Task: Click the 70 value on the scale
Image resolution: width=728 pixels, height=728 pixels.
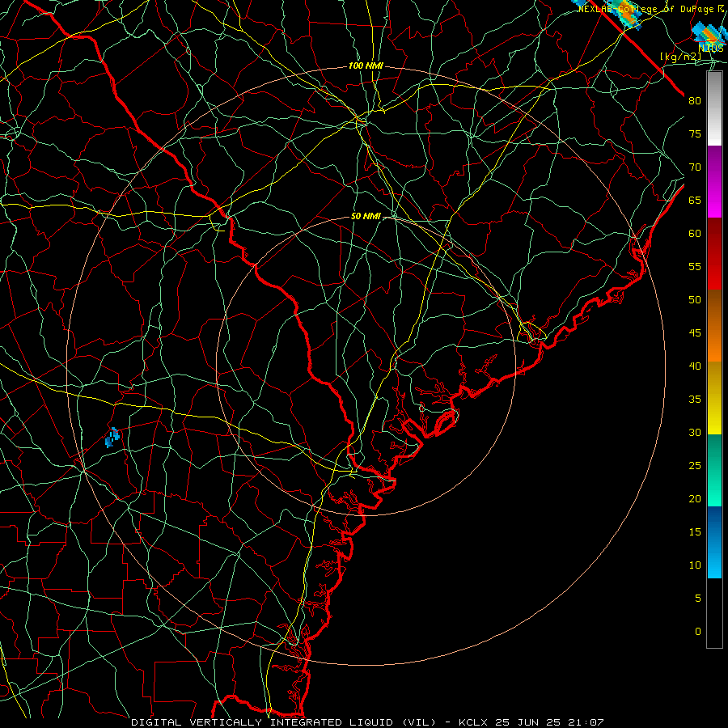Action: (x=695, y=167)
